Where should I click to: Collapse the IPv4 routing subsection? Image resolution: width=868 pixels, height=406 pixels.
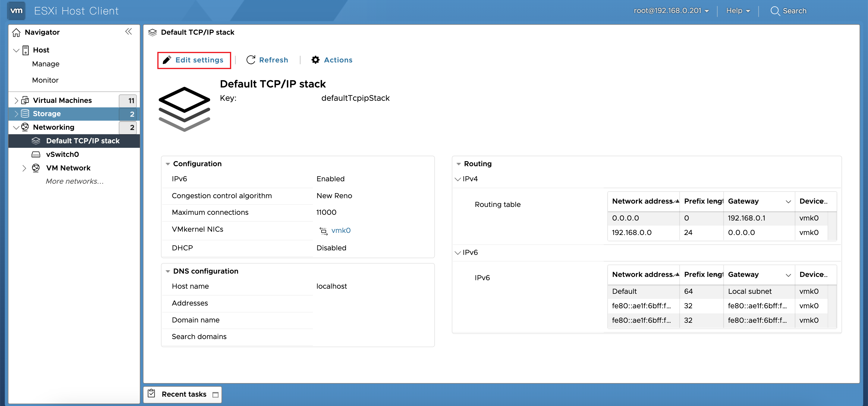click(458, 179)
